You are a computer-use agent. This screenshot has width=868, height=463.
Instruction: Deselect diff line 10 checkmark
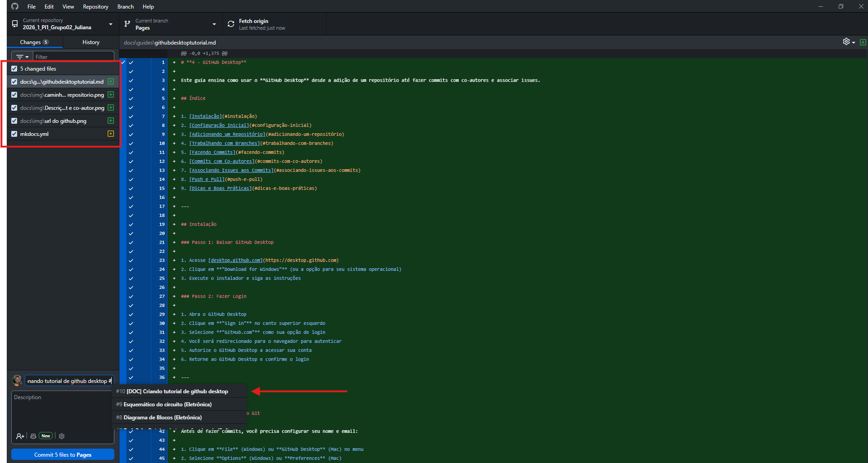[131, 144]
